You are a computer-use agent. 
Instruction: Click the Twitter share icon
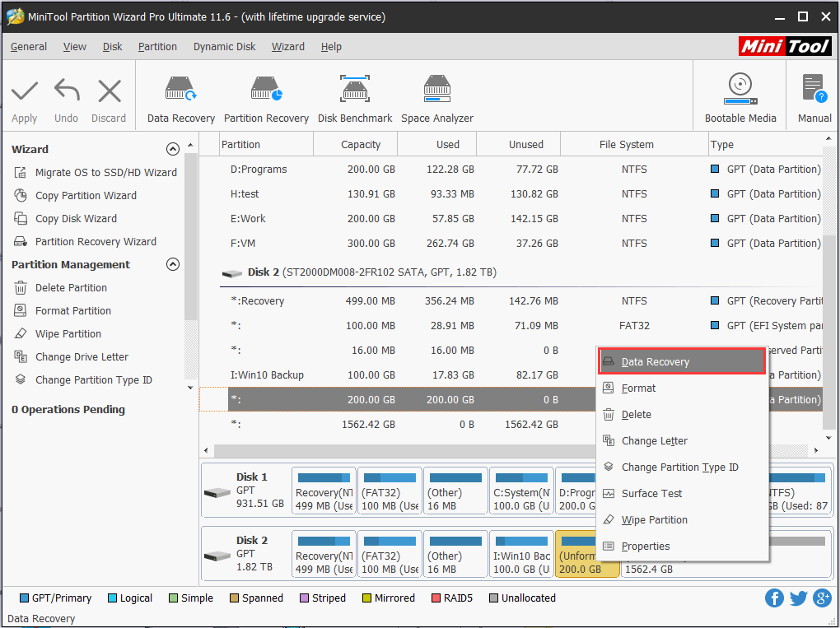(798, 598)
